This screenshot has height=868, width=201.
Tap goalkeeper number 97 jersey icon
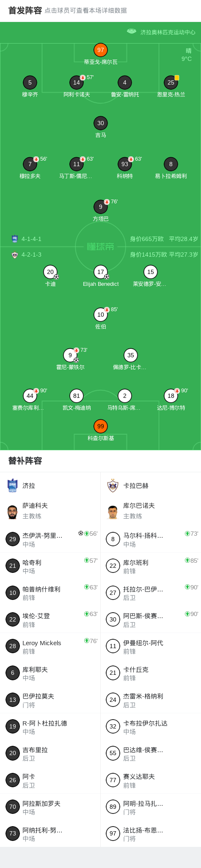pos(100,50)
